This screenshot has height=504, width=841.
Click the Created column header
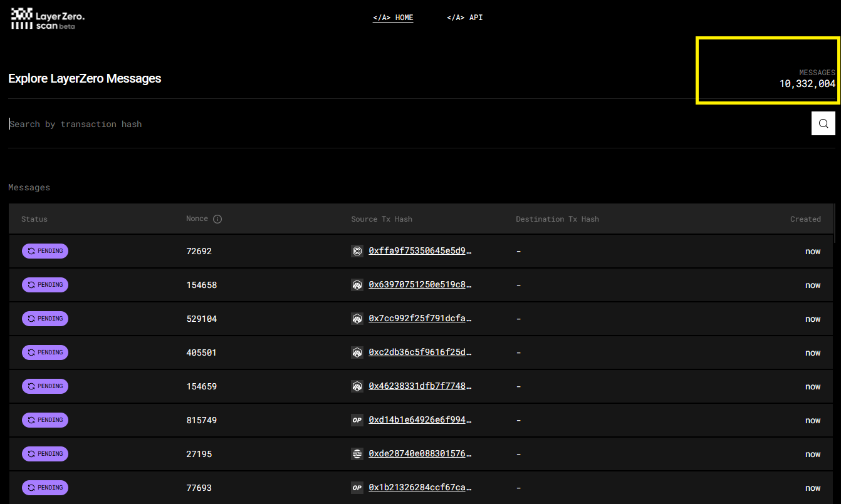coord(805,219)
